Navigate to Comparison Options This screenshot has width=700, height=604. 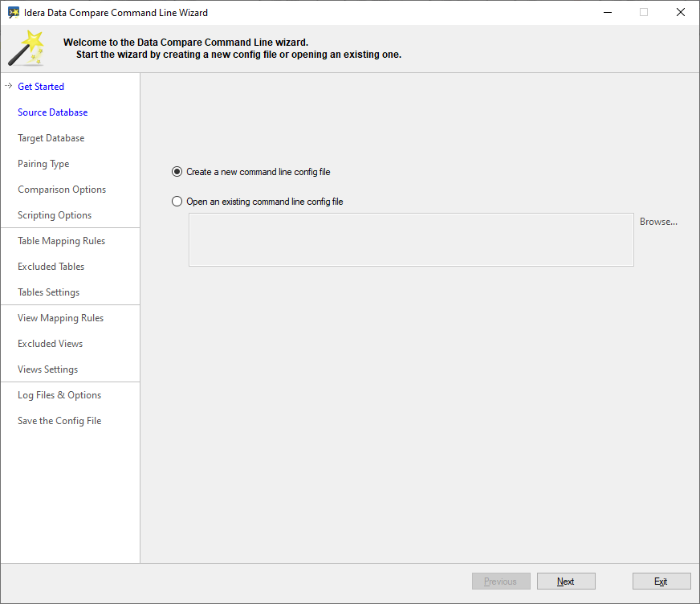(x=62, y=190)
